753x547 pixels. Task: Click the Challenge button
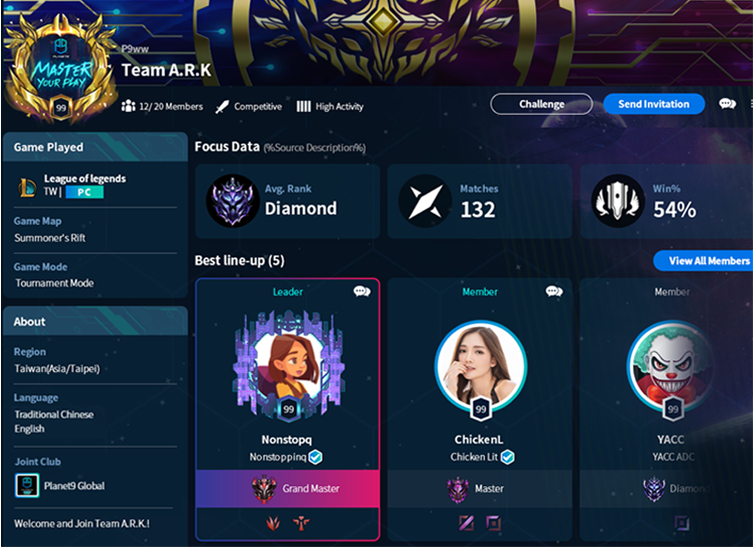click(x=542, y=104)
